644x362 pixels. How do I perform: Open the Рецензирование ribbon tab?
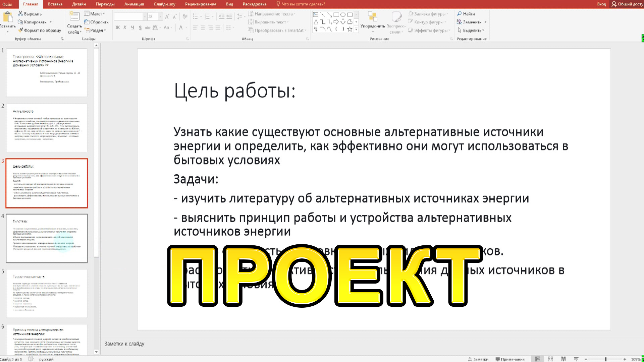point(200,4)
